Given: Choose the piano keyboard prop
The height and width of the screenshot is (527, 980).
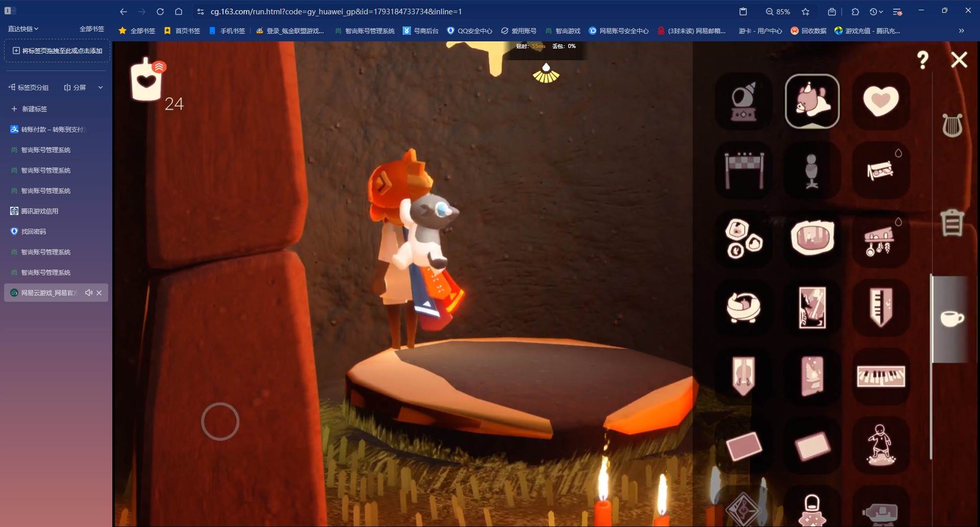Looking at the screenshot, I should click(x=880, y=377).
